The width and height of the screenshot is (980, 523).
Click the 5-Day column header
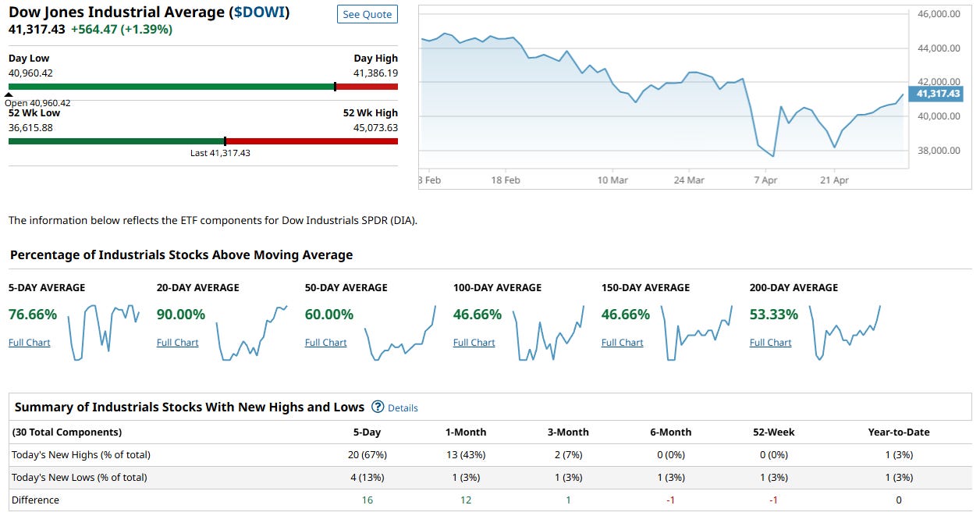point(367,432)
